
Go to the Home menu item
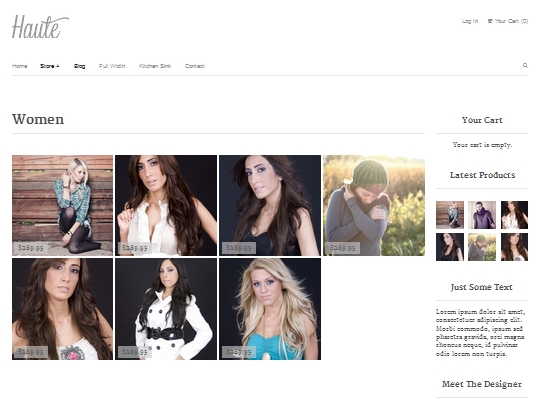[x=20, y=66]
